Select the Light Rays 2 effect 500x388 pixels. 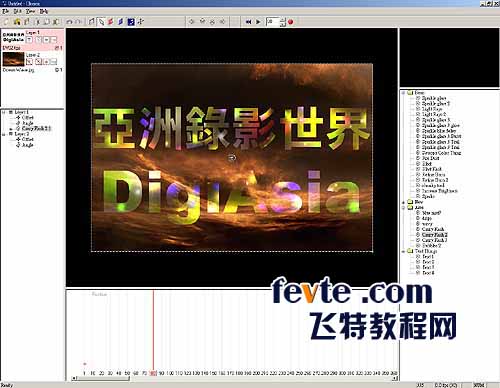tap(434, 114)
